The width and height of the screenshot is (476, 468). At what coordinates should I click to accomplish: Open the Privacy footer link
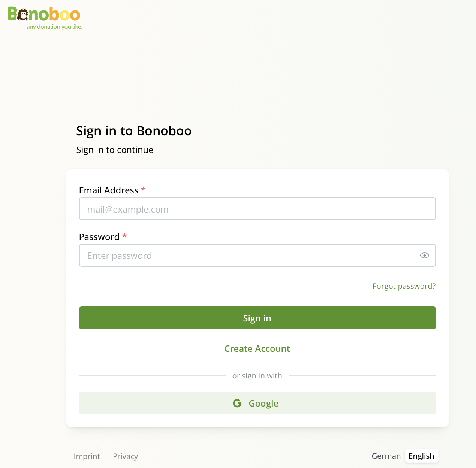[125, 456]
